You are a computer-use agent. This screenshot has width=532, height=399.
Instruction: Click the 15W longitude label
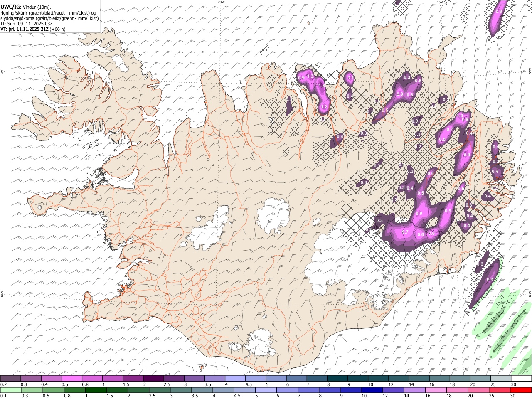click(441, 2)
